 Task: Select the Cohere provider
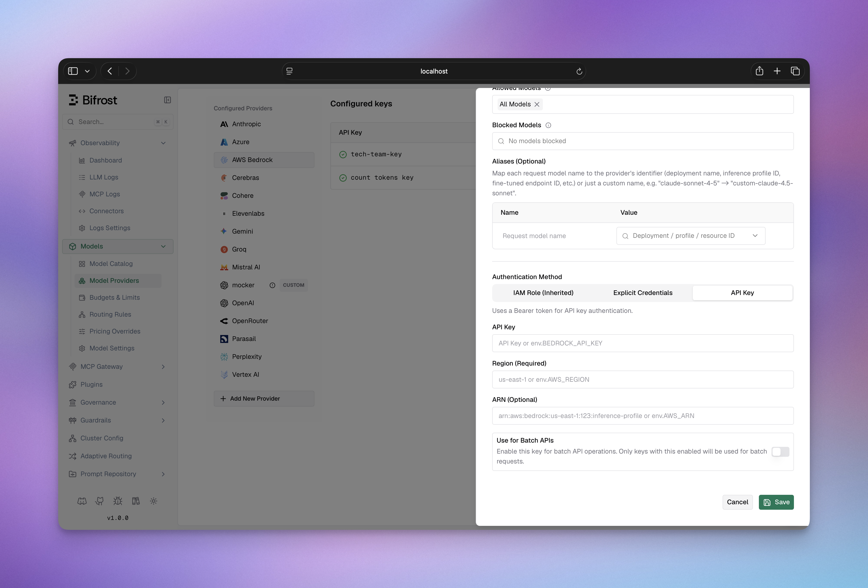264,196
